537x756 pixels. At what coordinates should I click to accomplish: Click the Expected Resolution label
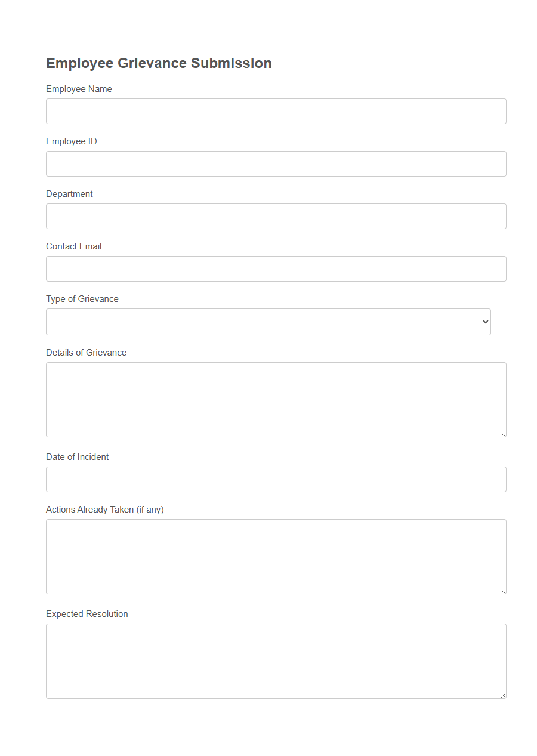coord(87,613)
